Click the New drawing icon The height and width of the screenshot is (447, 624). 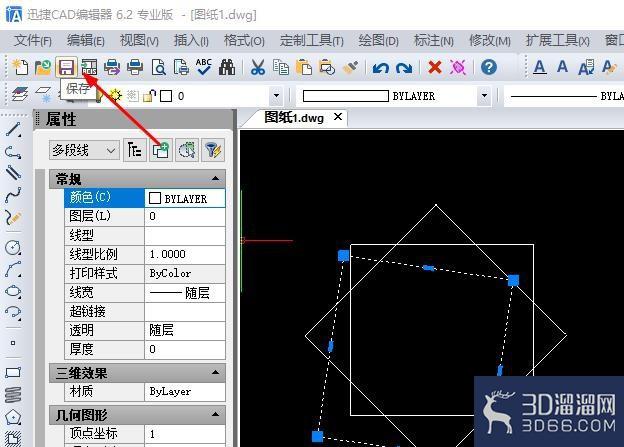pyautogui.click(x=20, y=67)
